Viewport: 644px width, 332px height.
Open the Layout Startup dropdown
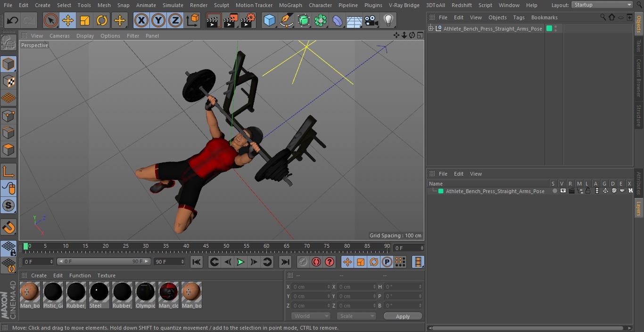[602, 5]
